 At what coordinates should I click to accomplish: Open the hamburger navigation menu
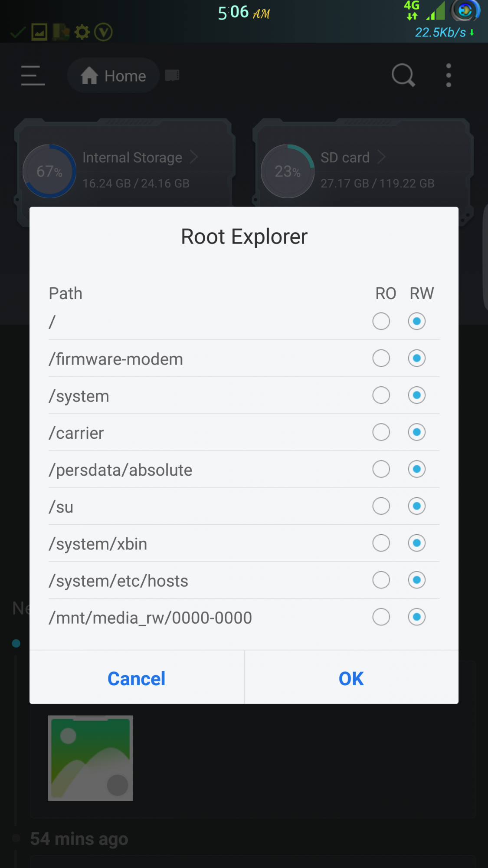coord(33,76)
